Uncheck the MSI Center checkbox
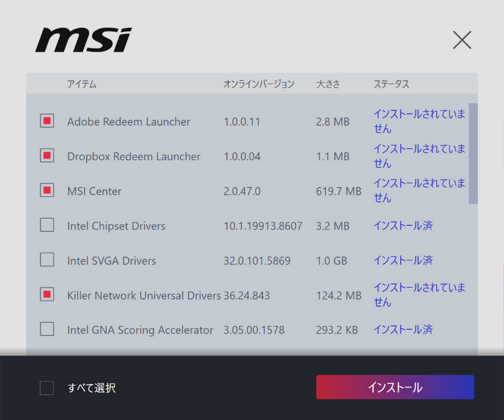 coord(47,190)
